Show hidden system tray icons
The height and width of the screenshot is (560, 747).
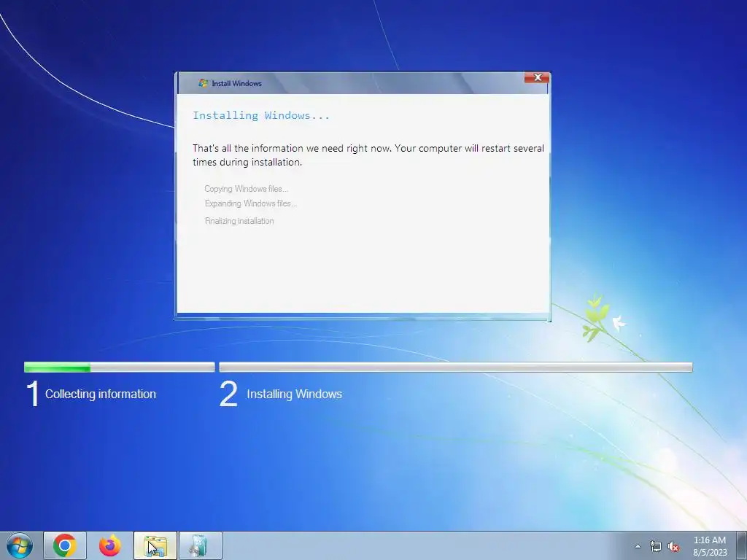(638, 546)
